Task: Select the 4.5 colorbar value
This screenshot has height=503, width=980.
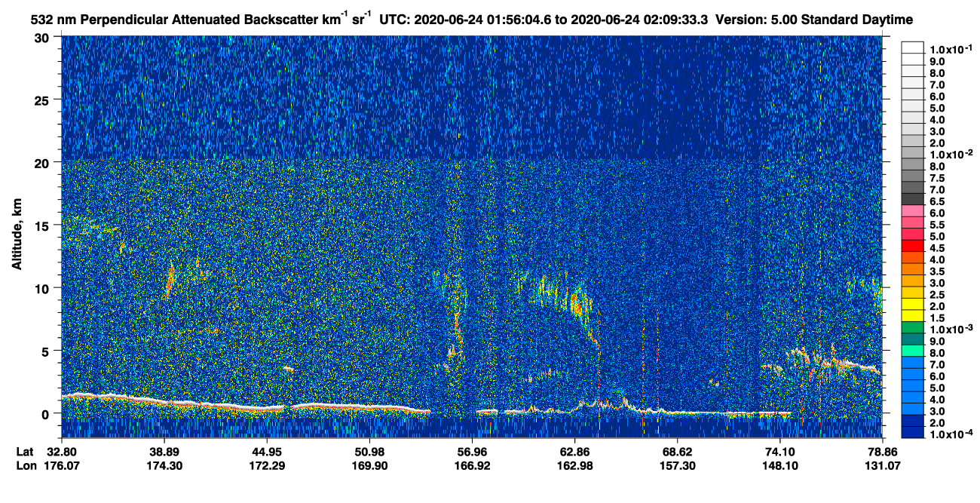Action: [938, 248]
